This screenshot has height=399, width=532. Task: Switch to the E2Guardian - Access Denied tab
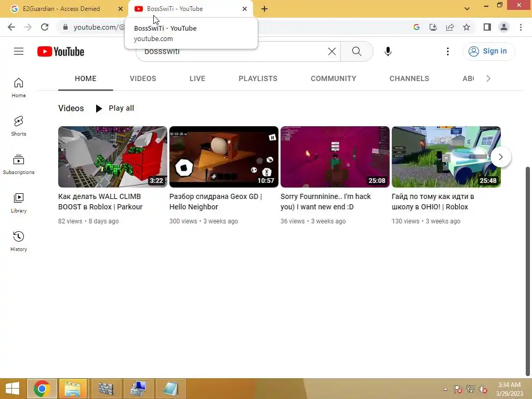(x=61, y=9)
